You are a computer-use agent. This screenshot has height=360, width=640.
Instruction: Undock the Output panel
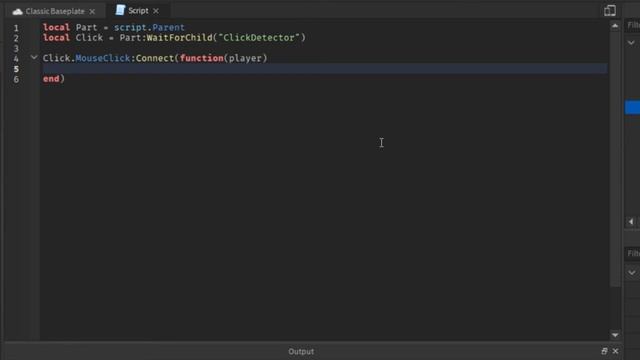(604, 351)
